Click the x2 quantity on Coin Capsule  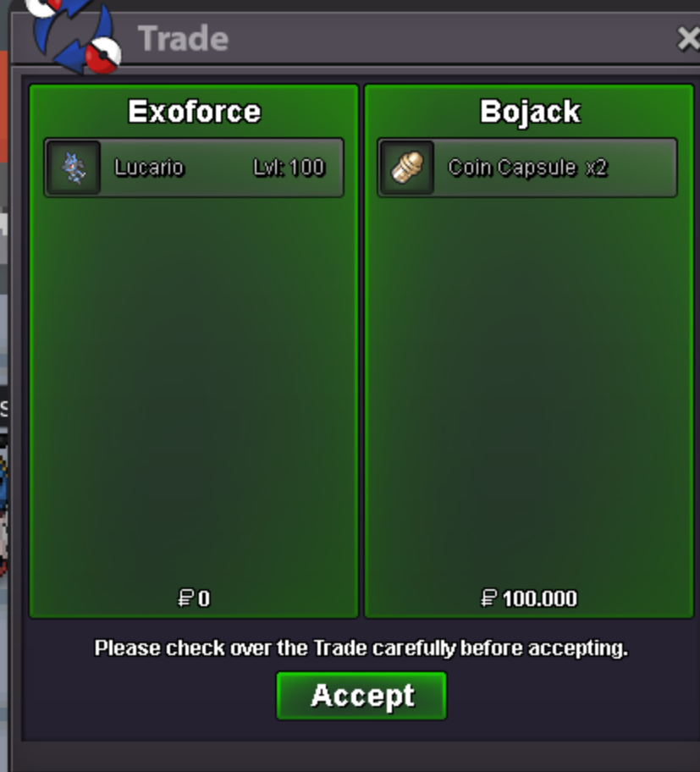596,168
